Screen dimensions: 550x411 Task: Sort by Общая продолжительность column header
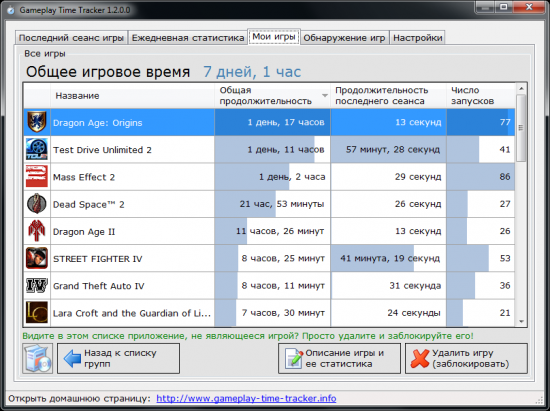pos(272,95)
